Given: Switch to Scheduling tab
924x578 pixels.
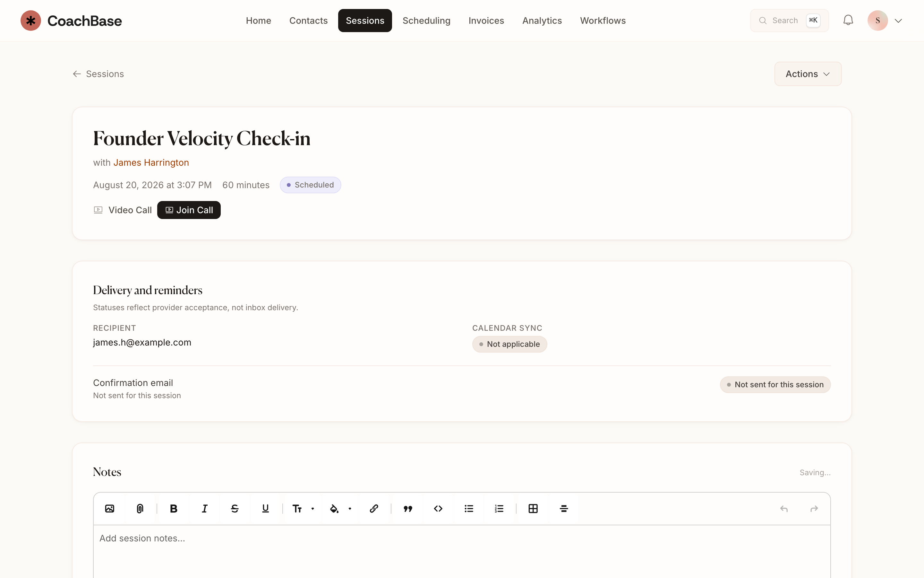Looking at the screenshot, I should pos(426,21).
